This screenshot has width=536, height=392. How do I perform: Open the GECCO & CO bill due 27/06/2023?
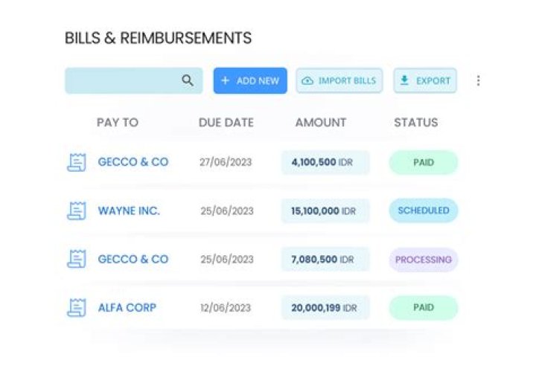(x=133, y=162)
